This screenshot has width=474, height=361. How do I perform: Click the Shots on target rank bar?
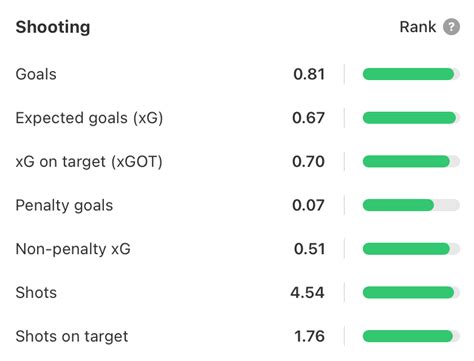[411, 336]
